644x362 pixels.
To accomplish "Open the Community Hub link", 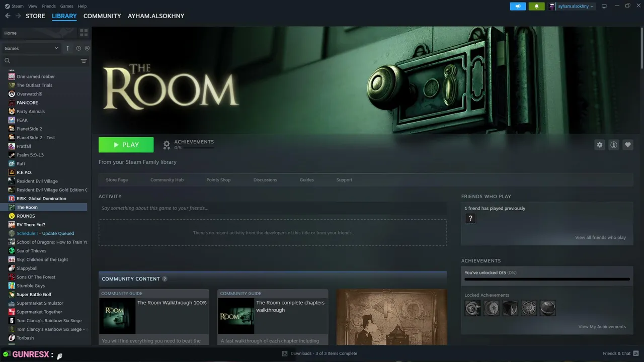I will pyautogui.click(x=167, y=180).
